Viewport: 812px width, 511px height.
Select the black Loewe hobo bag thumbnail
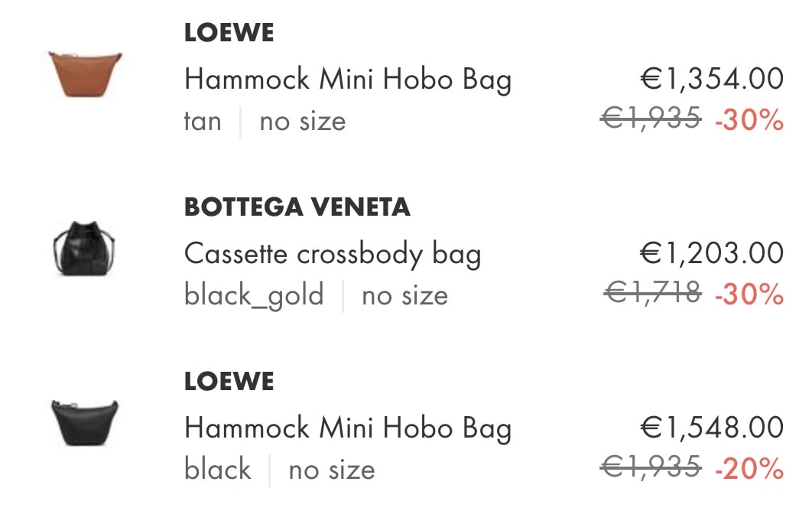coord(84,422)
